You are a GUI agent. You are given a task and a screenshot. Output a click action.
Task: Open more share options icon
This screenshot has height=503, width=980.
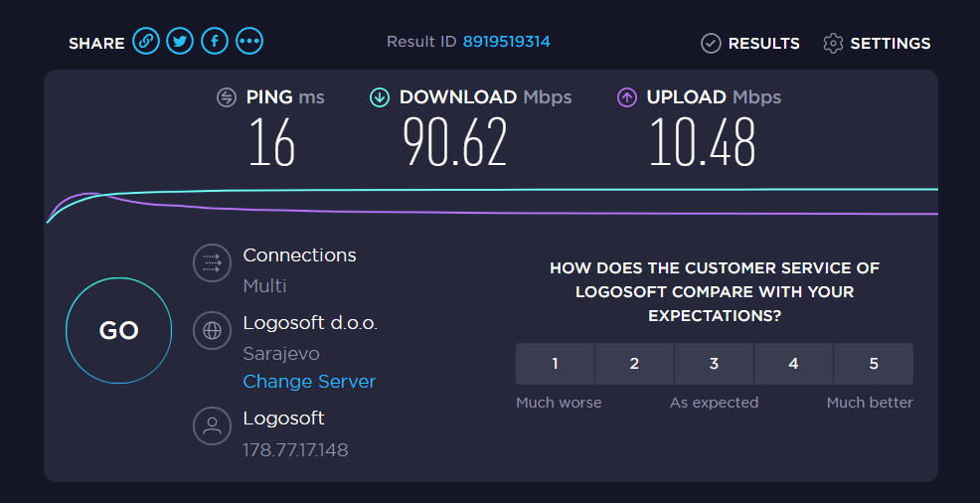click(249, 42)
